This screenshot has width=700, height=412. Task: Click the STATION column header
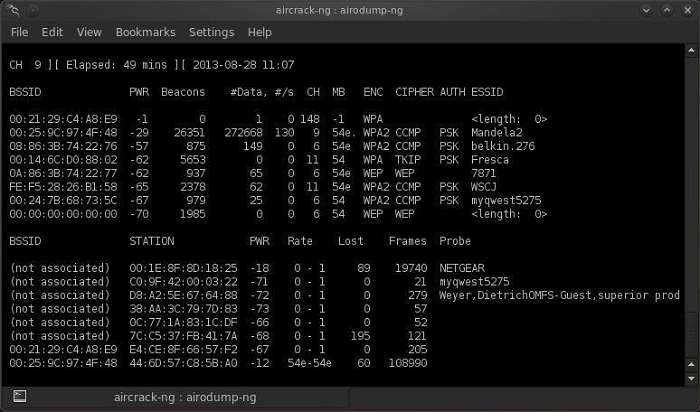point(152,241)
